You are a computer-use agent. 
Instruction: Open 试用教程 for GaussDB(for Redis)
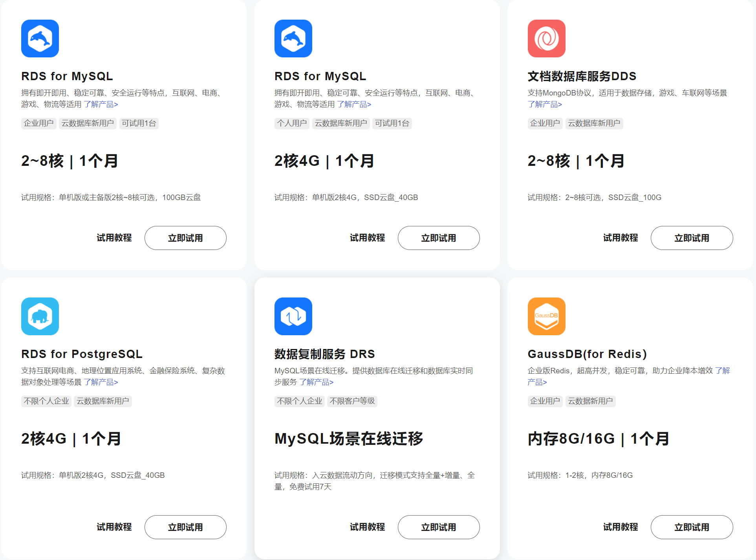coord(621,527)
